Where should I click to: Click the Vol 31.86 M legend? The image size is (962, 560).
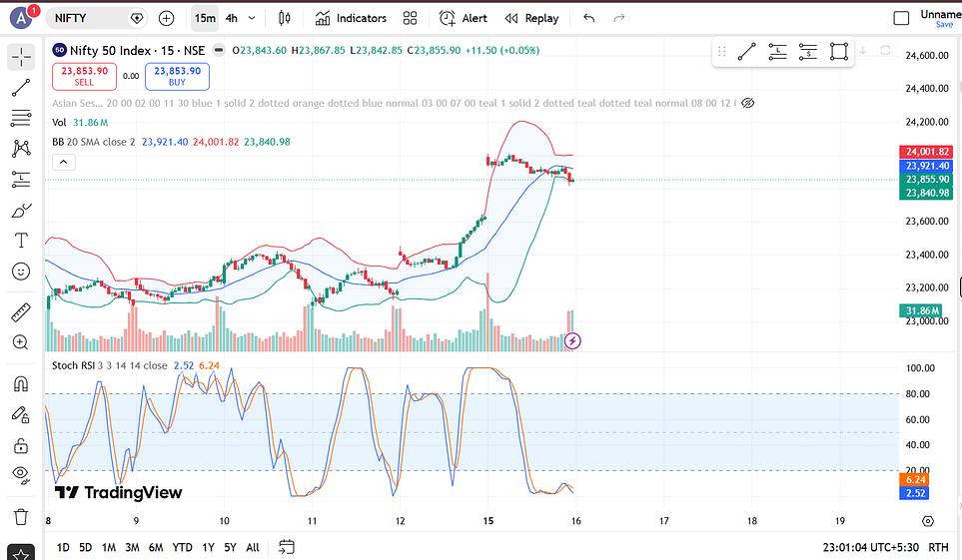(80, 122)
